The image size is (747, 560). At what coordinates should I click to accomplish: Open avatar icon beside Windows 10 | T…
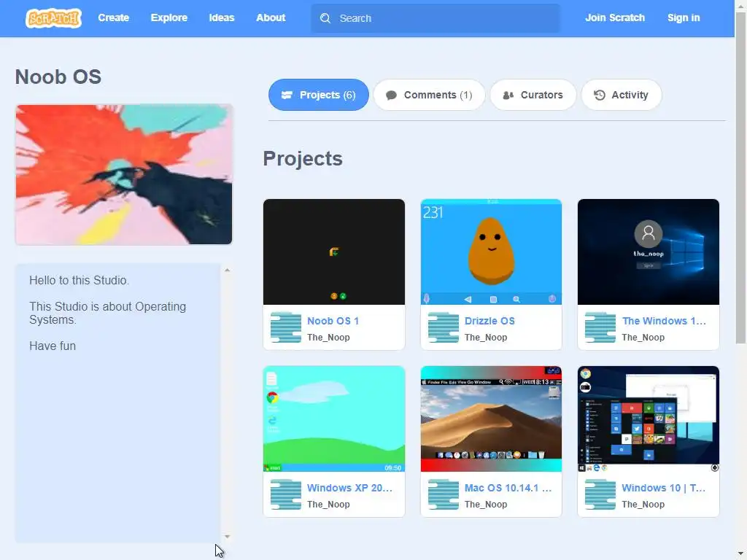[x=600, y=494]
